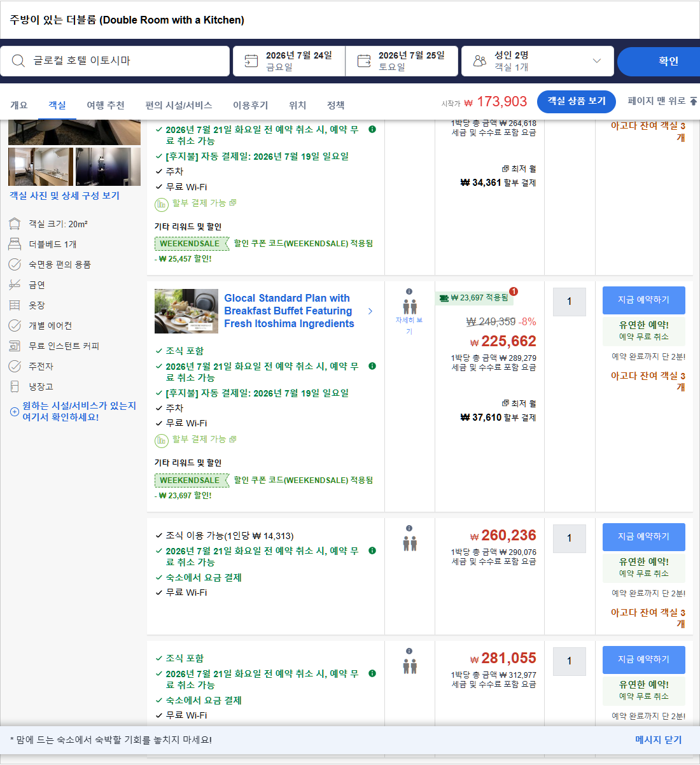This screenshot has width=700, height=765.
Task: Click the check-in calendar icon
Action: pos(251,61)
